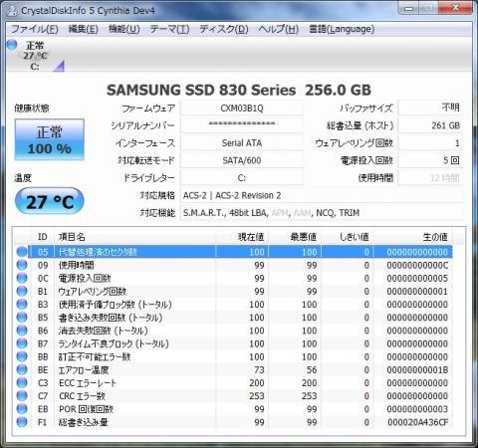The width and height of the screenshot is (478, 448).
Task: Click the masked serial number field
Action: (x=242, y=125)
